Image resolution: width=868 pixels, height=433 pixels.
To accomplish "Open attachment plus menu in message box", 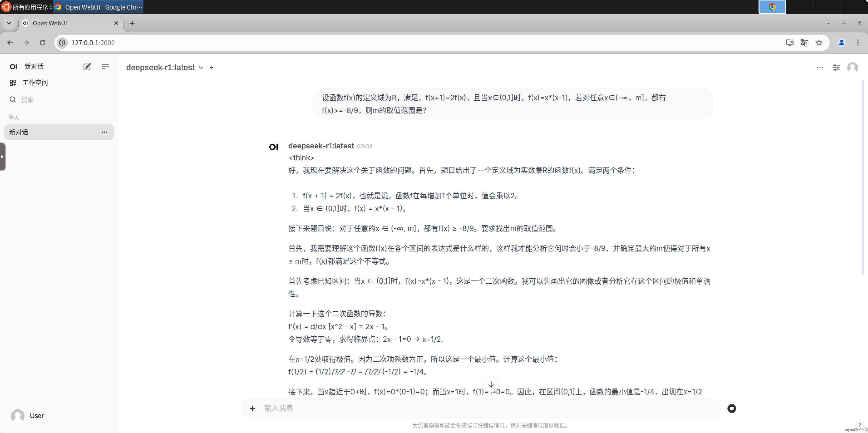I will (252, 408).
